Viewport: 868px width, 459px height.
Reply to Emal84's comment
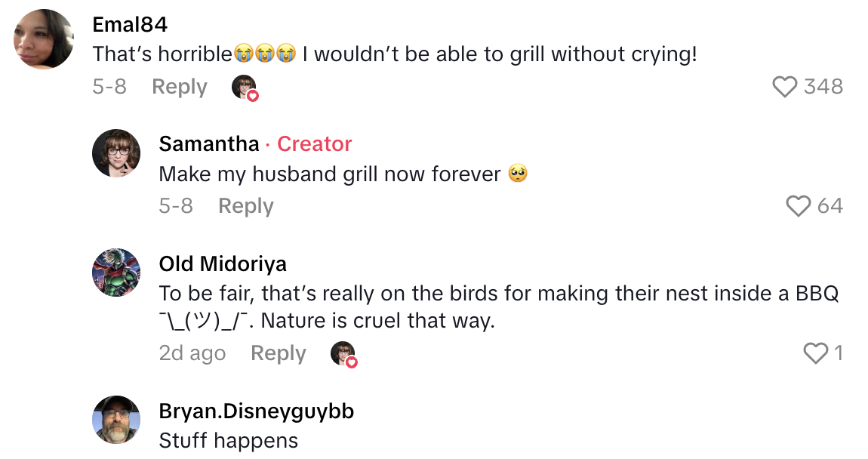tap(179, 87)
